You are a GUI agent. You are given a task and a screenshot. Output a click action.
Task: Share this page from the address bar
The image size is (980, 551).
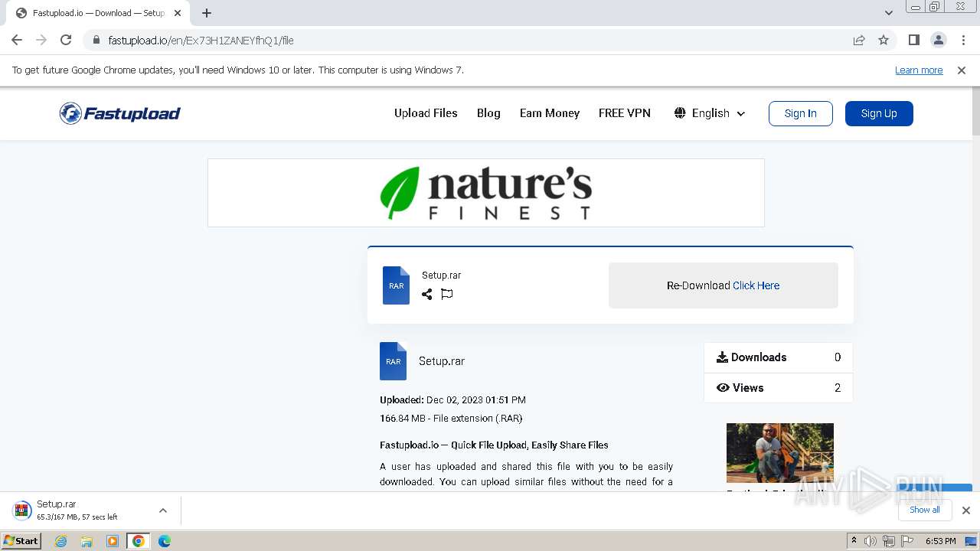click(859, 40)
